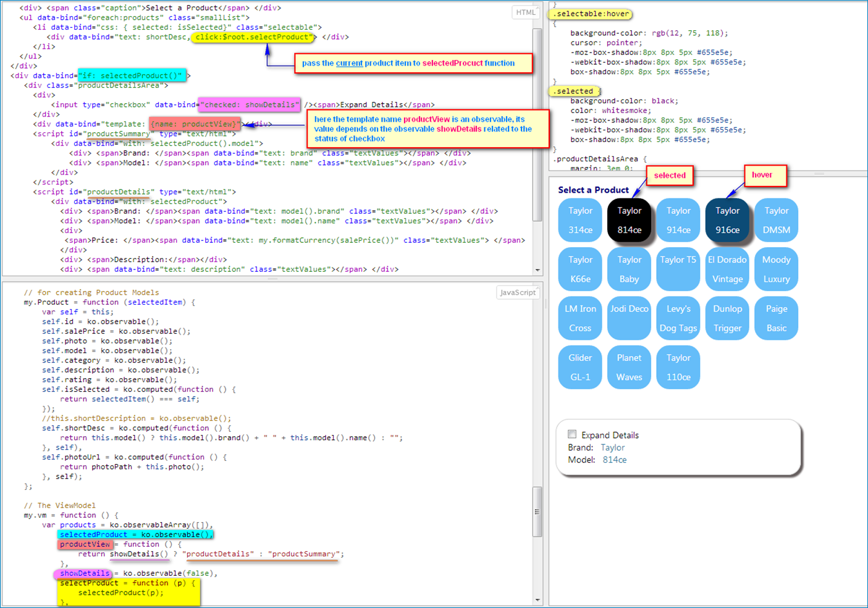Image resolution: width=868 pixels, height=608 pixels.
Task: Select the El Dorado Vintage tile
Action: (727, 269)
